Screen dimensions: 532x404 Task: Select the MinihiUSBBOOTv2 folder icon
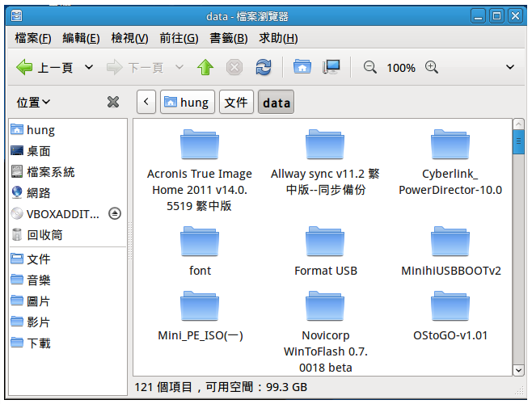click(450, 241)
